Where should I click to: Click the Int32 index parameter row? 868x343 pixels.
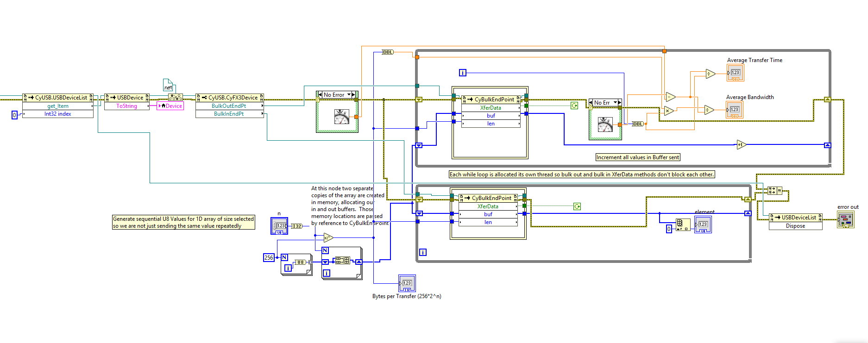click(58, 114)
